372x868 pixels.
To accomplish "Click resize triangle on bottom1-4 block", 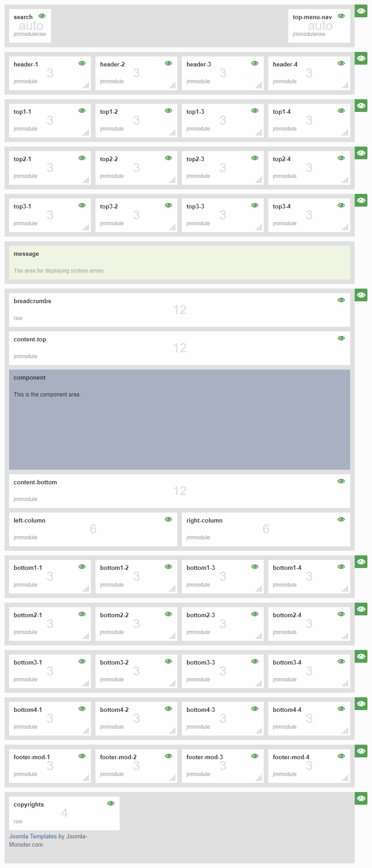I will [346, 589].
